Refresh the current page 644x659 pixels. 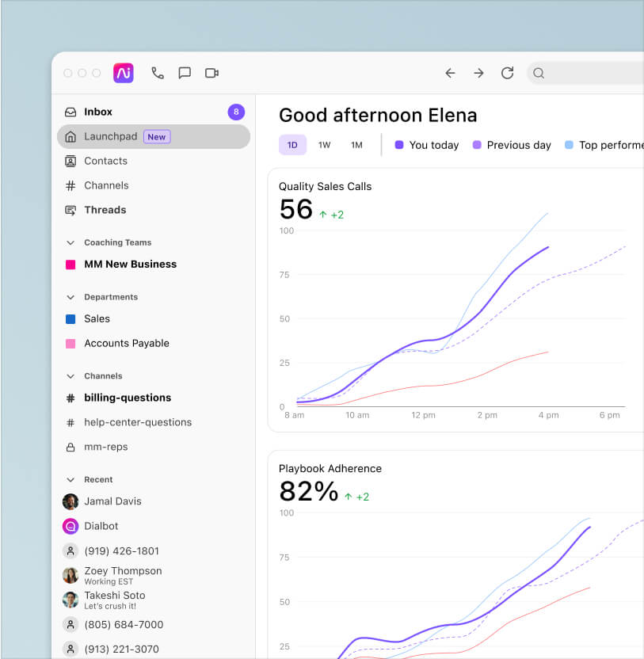tap(507, 73)
